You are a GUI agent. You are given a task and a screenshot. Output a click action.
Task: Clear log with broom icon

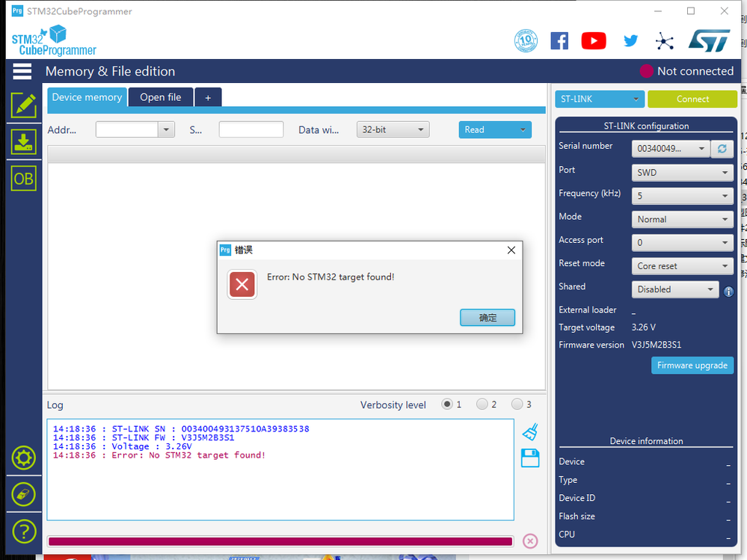[530, 431]
